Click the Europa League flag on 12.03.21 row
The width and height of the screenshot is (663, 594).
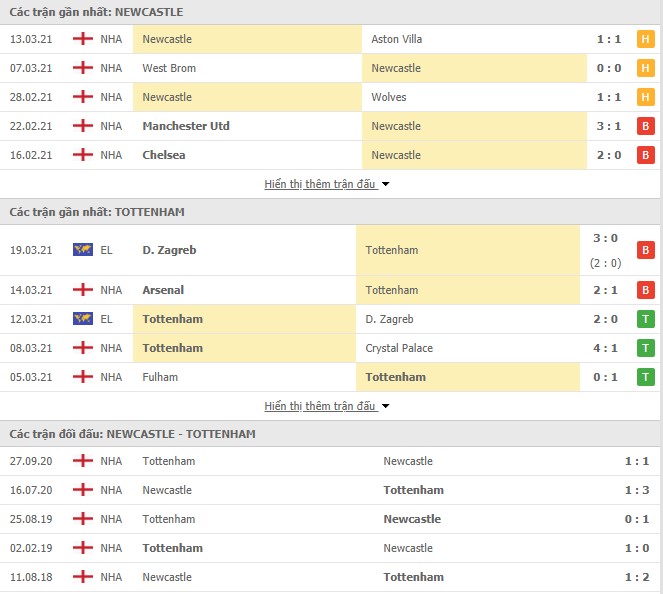click(83, 319)
